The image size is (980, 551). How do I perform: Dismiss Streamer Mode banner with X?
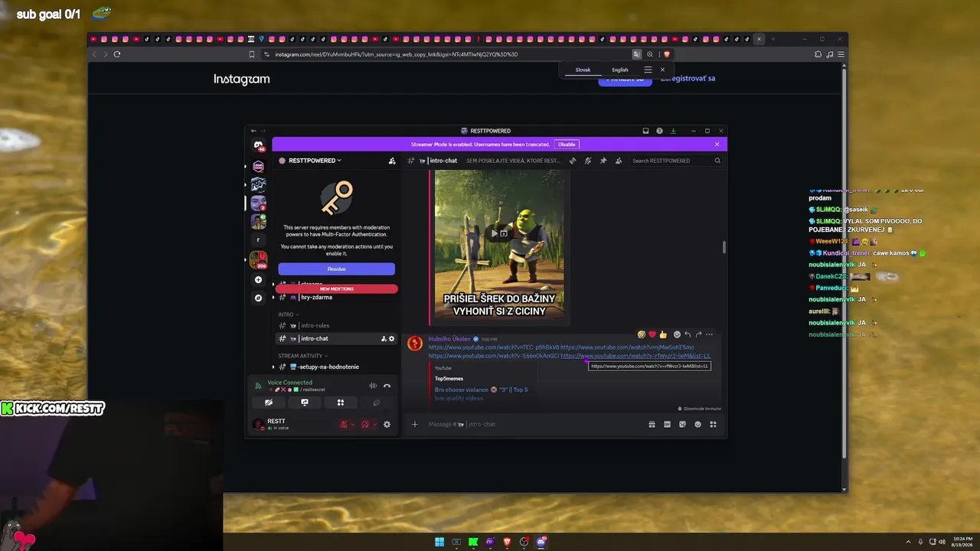tap(717, 145)
